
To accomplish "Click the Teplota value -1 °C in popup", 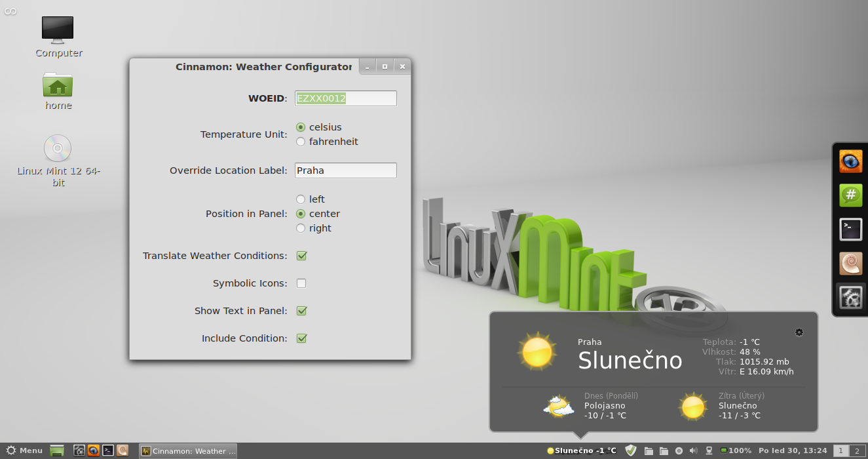I will (749, 342).
